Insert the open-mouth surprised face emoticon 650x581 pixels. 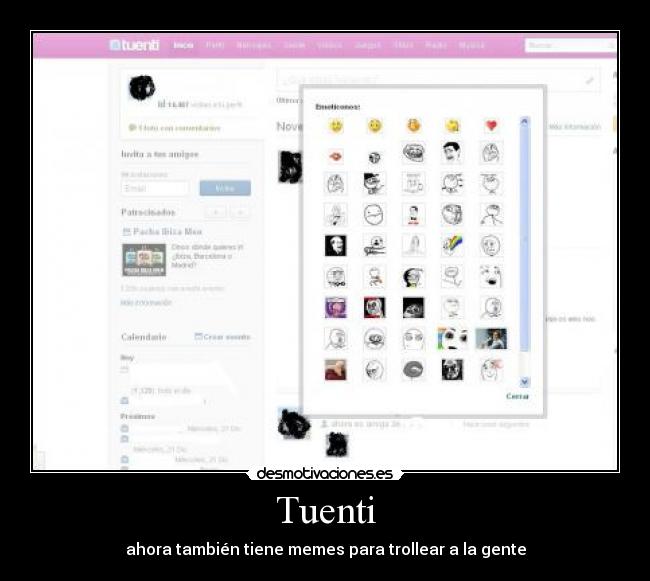point(491,276)
